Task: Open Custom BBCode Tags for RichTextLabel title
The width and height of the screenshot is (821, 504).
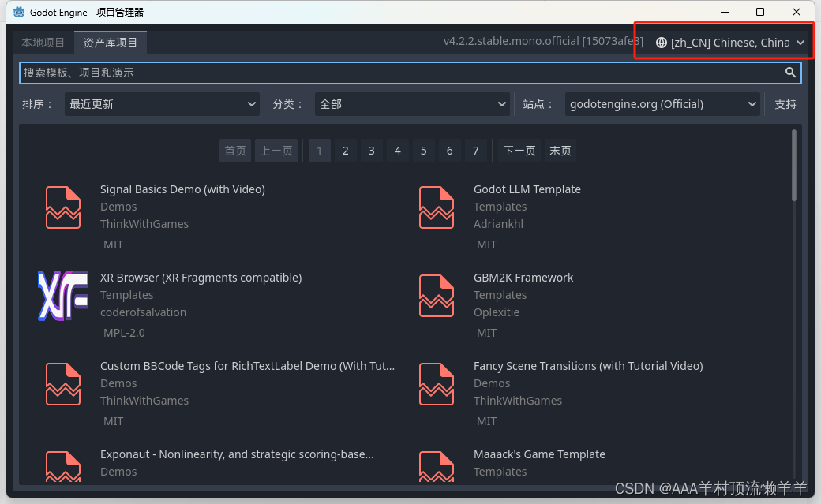Action: pos(248,366)
